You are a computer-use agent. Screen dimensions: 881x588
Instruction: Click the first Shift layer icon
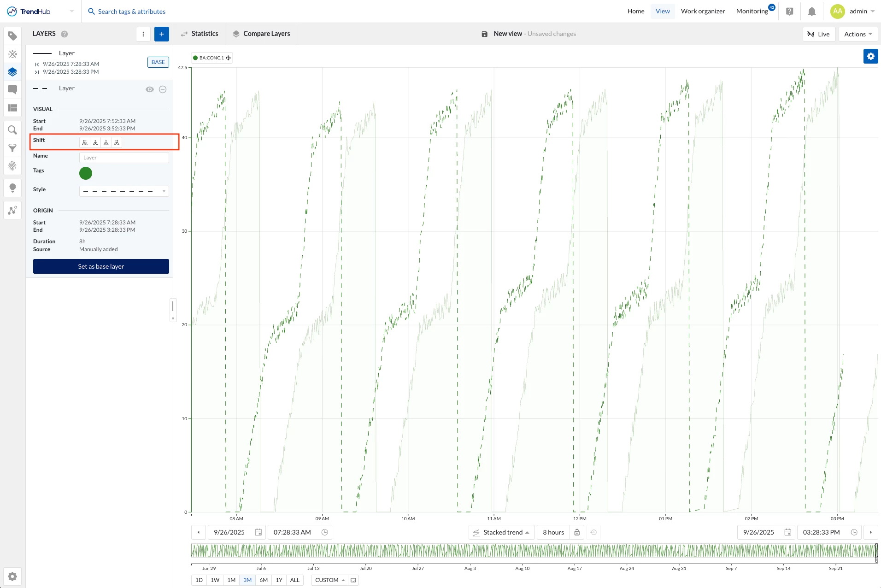click(x=85, y=143)
